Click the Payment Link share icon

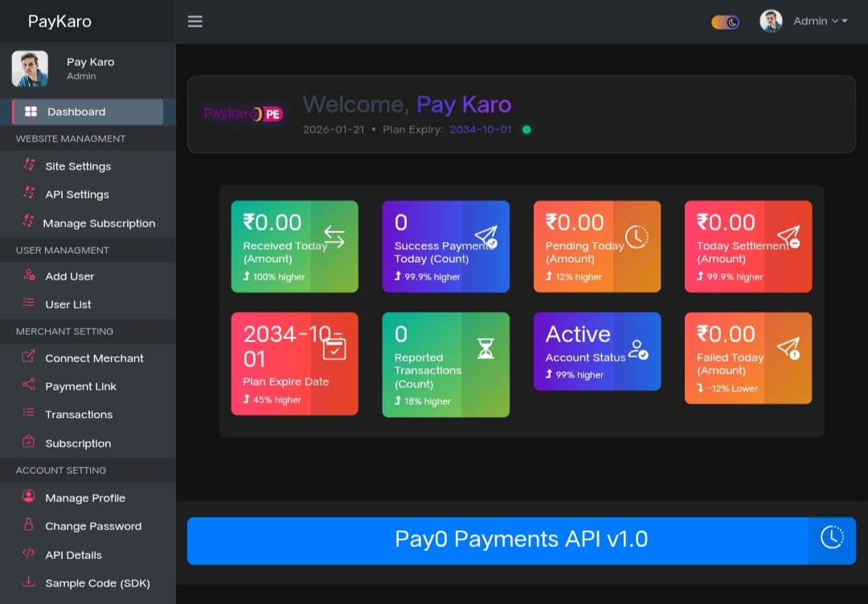tap(29, 386)
